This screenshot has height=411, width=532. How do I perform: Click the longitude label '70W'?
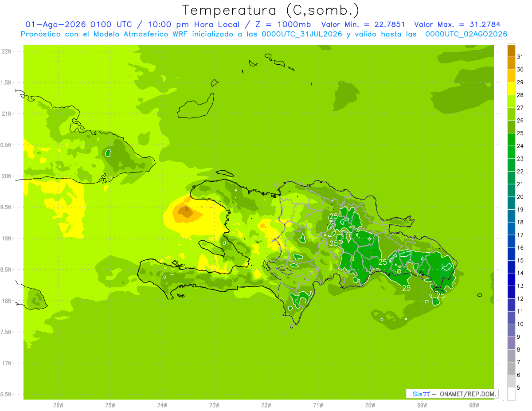[370, 405]
